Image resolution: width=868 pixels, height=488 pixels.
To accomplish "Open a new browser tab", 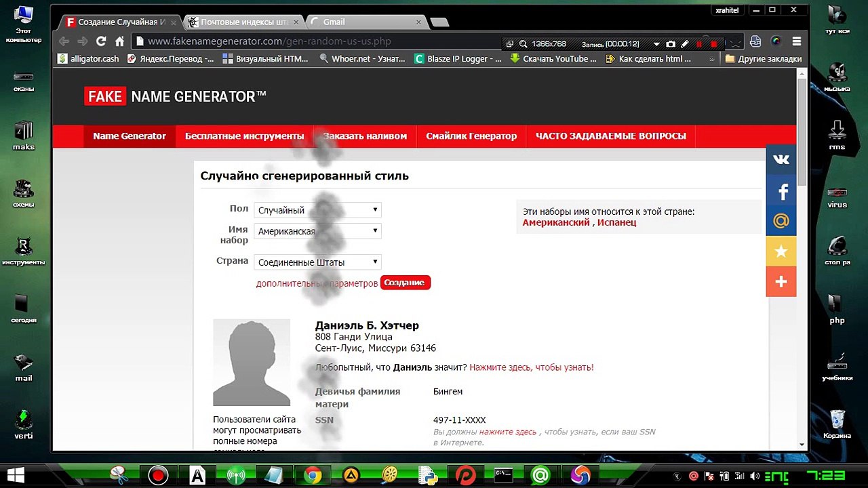I will (439, 22).
